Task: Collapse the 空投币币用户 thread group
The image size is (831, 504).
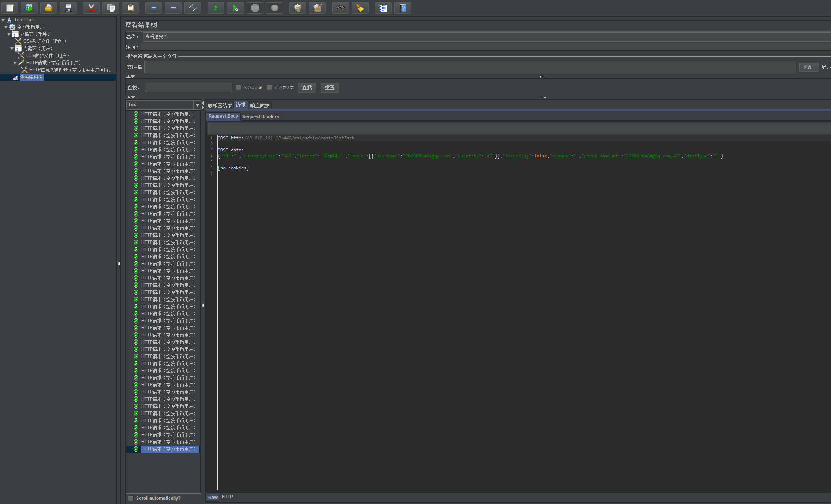Action: point(6,27)
